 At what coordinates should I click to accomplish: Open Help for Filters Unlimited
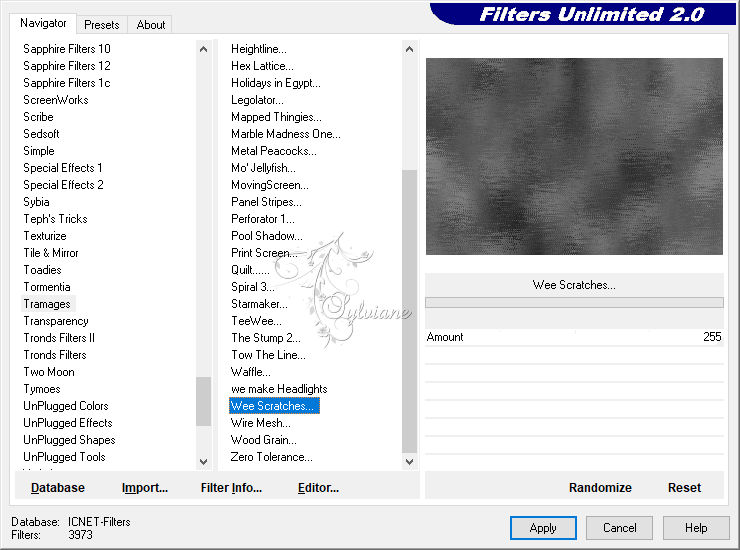(x=696, y=528)
